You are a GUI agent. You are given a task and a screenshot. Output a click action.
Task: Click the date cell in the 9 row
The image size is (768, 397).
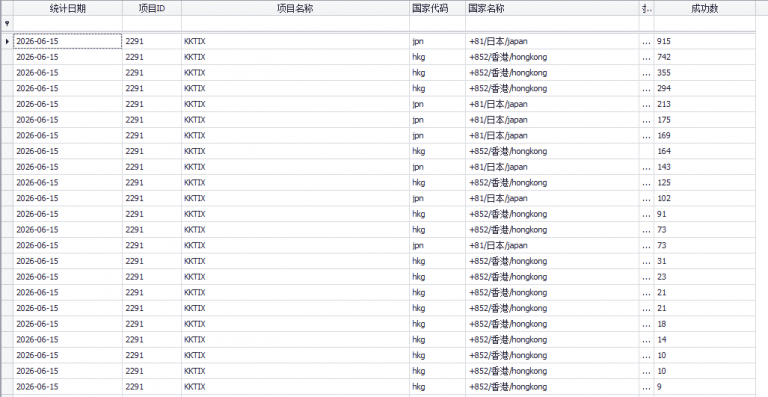[68, 386]
